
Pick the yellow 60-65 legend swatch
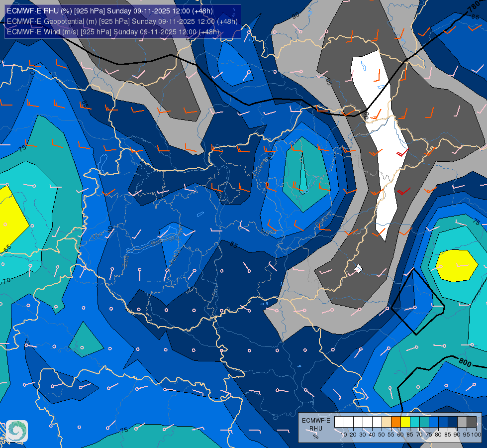pos(405,422)
